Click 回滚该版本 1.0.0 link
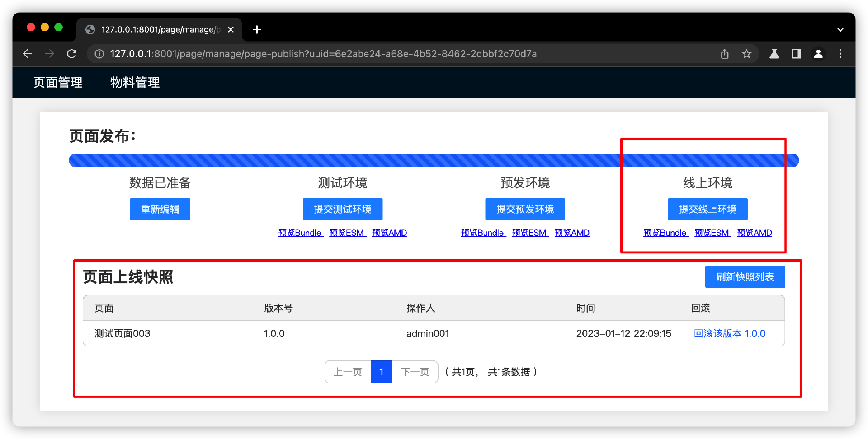 click(729, 333)
